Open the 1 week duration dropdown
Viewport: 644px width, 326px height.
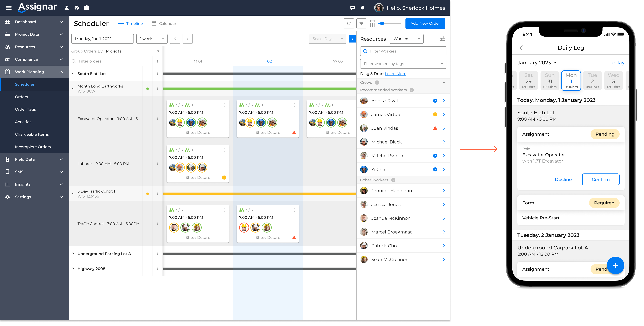pos(152,39)
